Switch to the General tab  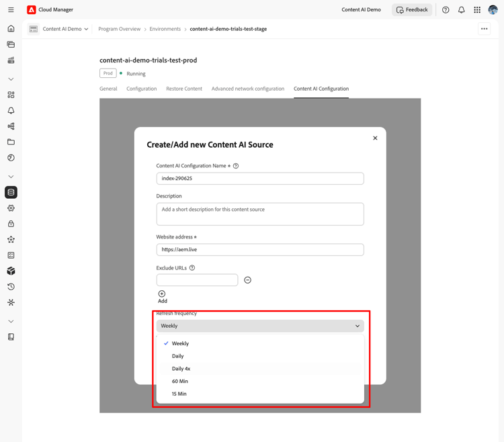pyautogui.click(x=108, y=89)
